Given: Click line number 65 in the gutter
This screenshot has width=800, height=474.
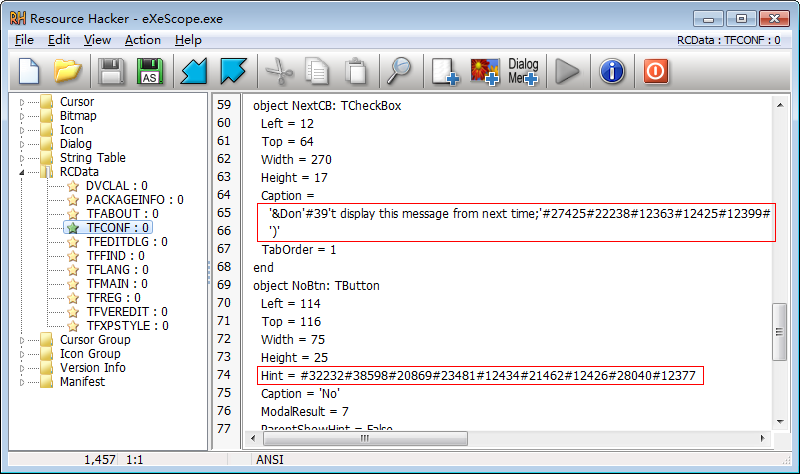Looking at the screenshot, I should click(224, 213).
